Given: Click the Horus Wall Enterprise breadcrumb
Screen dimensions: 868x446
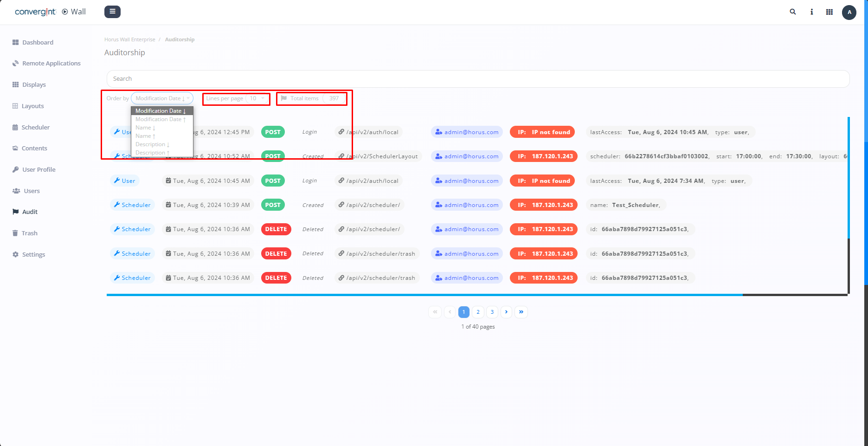Looking at the screenshot, I should (129, 39).
